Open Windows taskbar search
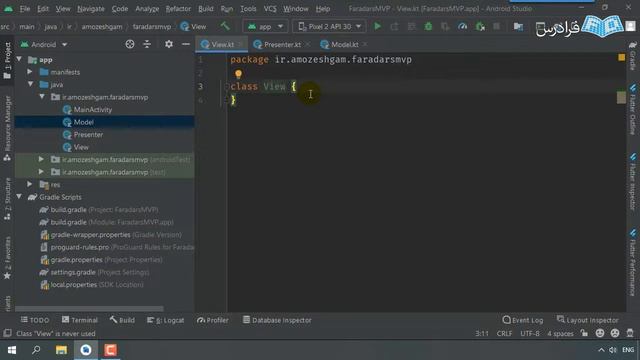The width and height of the screenshot is (640, 360). pos(36,350)
